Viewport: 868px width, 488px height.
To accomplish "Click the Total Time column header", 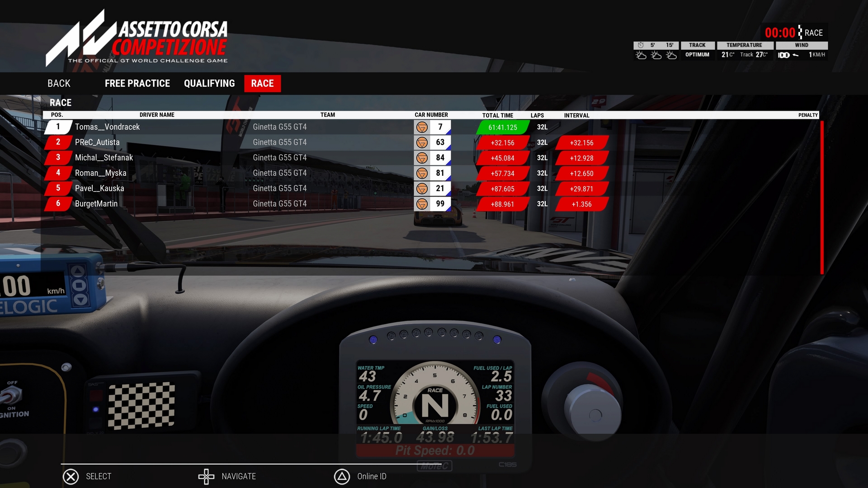I will [498, 116].
